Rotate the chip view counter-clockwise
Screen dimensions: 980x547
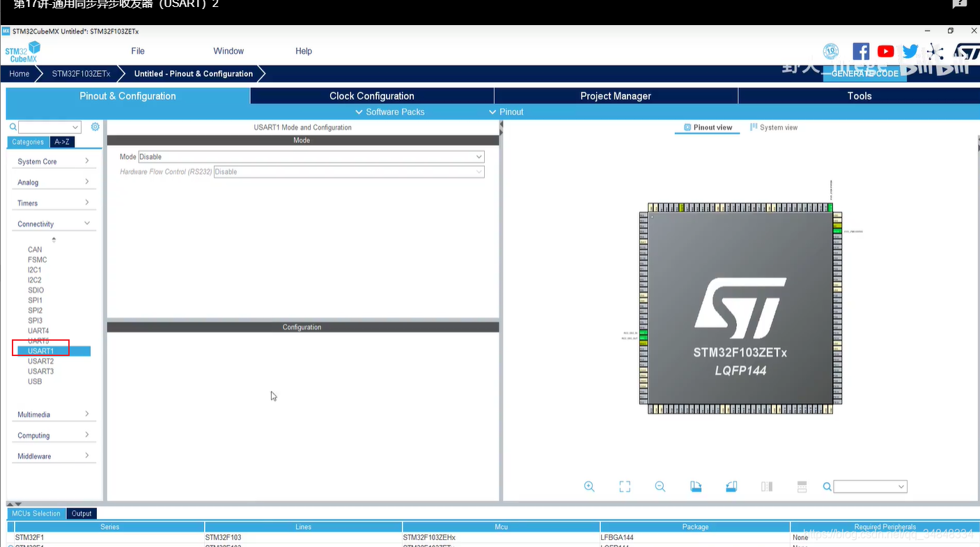pyautogui.click(x=731, y=486)
